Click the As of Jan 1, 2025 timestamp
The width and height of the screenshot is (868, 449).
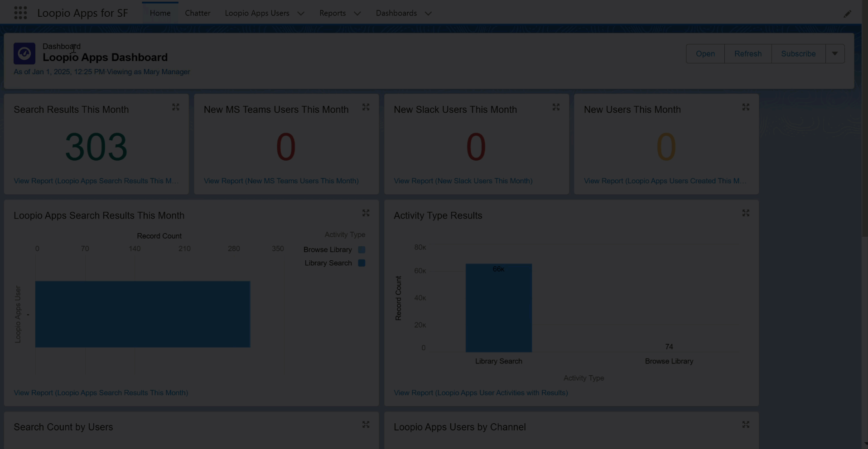59,72
